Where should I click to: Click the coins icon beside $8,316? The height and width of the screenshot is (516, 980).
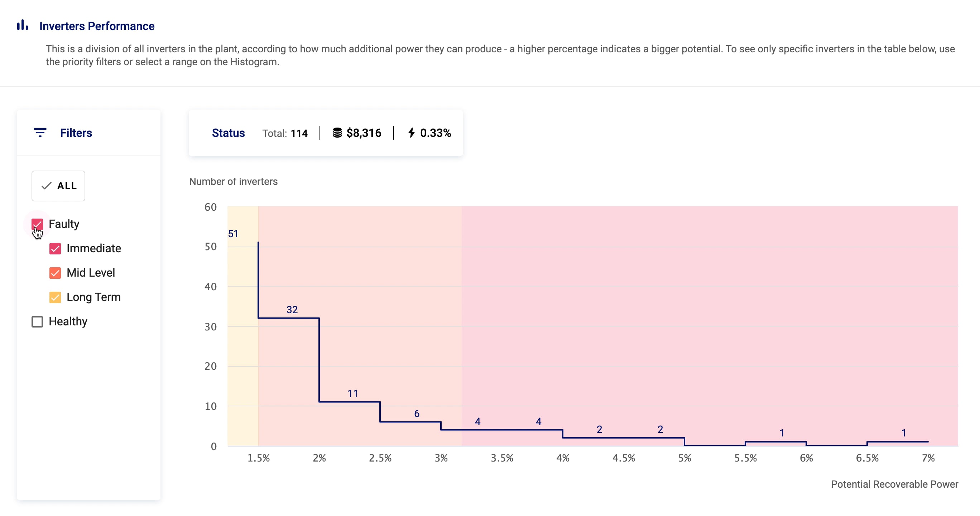[x=337, y=133]
